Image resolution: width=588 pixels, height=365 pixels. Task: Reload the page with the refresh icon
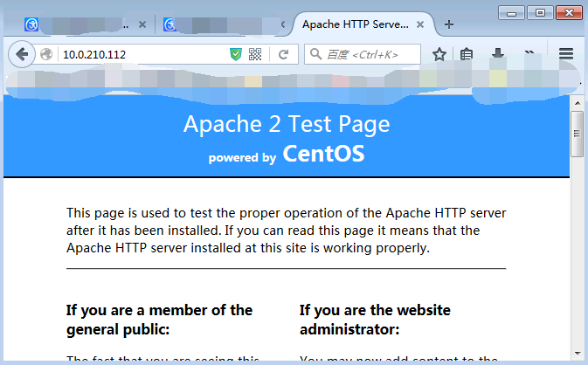pos(283,55)
